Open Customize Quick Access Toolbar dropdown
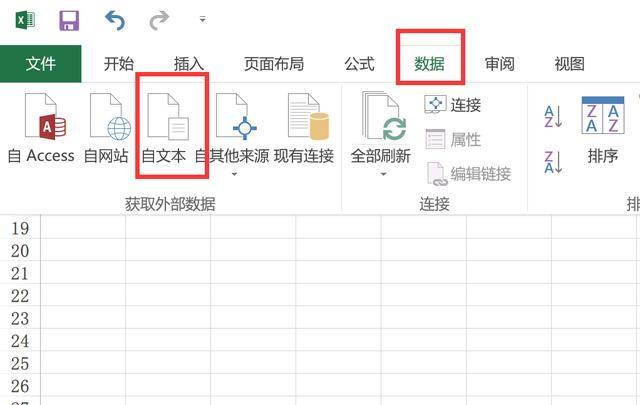 (202, 19)
